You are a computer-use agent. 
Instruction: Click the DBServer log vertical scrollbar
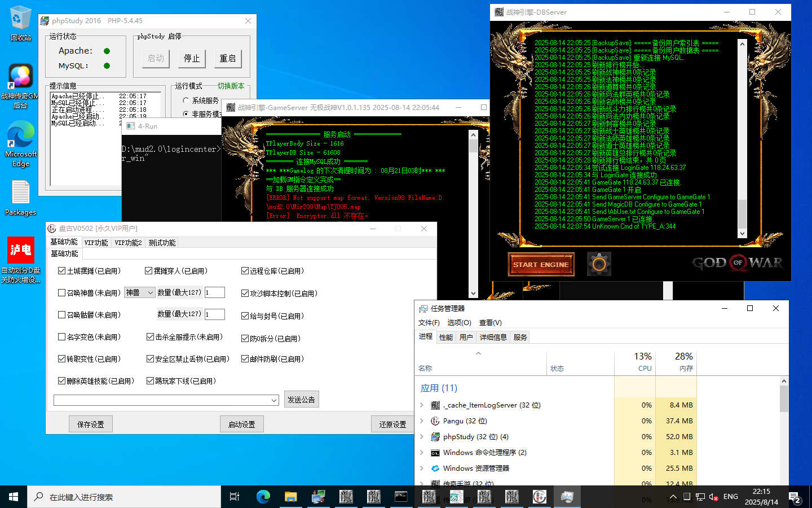(x=742, y=138)
